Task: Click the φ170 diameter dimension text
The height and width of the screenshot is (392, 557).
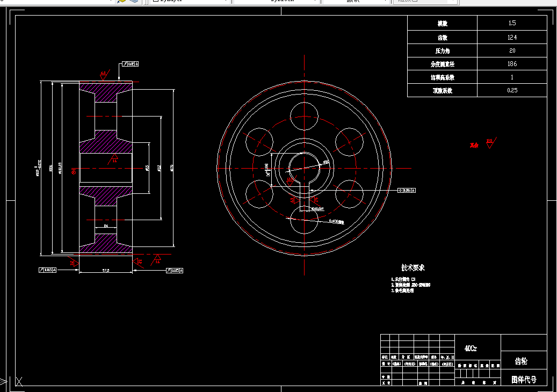Action: point(172,168)
